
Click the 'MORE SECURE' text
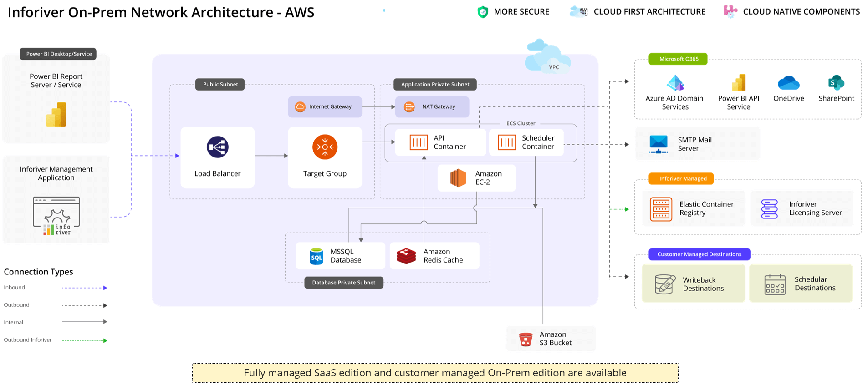[521, 12]
